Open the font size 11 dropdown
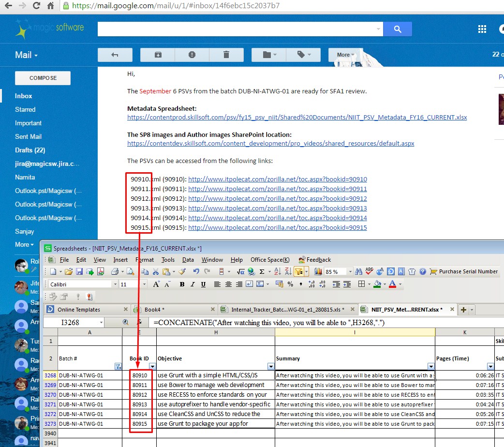The height and width of the screenshot is (447, 504). tap(144, 284)
